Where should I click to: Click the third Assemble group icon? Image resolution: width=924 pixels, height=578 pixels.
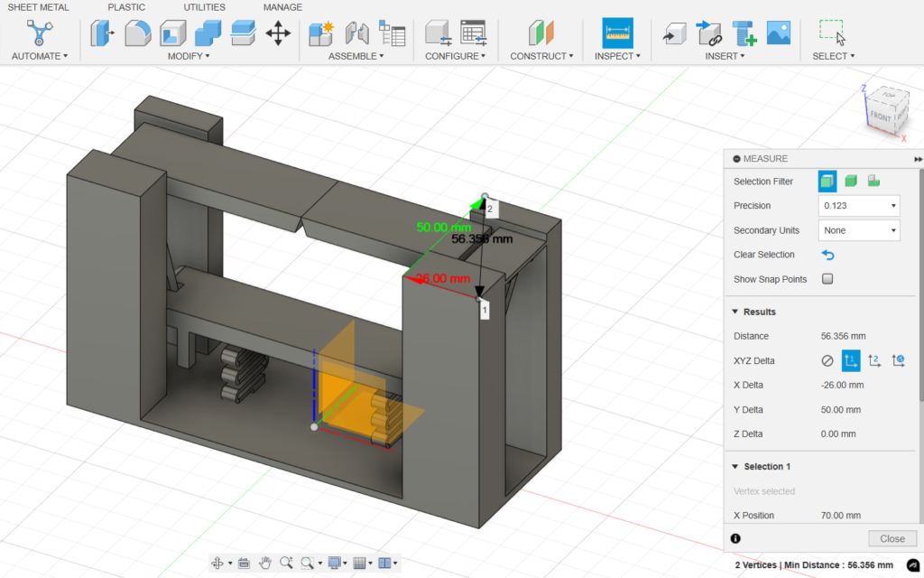(392, 33)
